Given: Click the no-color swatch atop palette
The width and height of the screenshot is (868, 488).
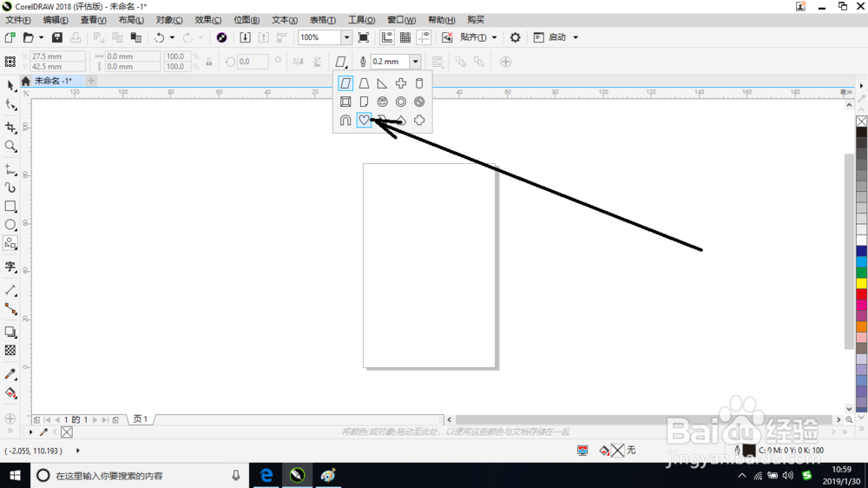Looking at the screenshot, I should click(x=861, y=122).
